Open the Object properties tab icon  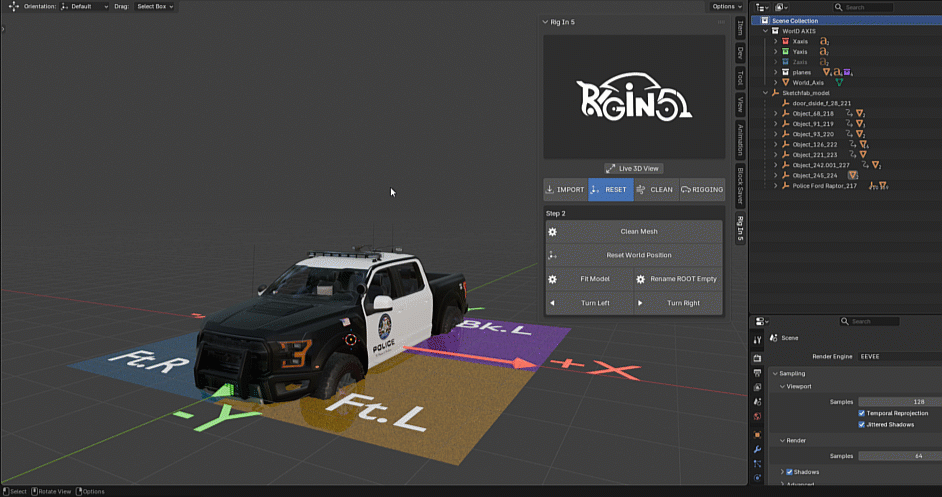pos(757,434)
